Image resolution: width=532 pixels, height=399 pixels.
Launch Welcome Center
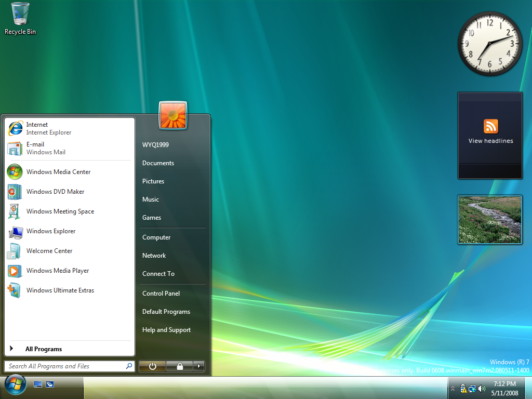(70, 251)
